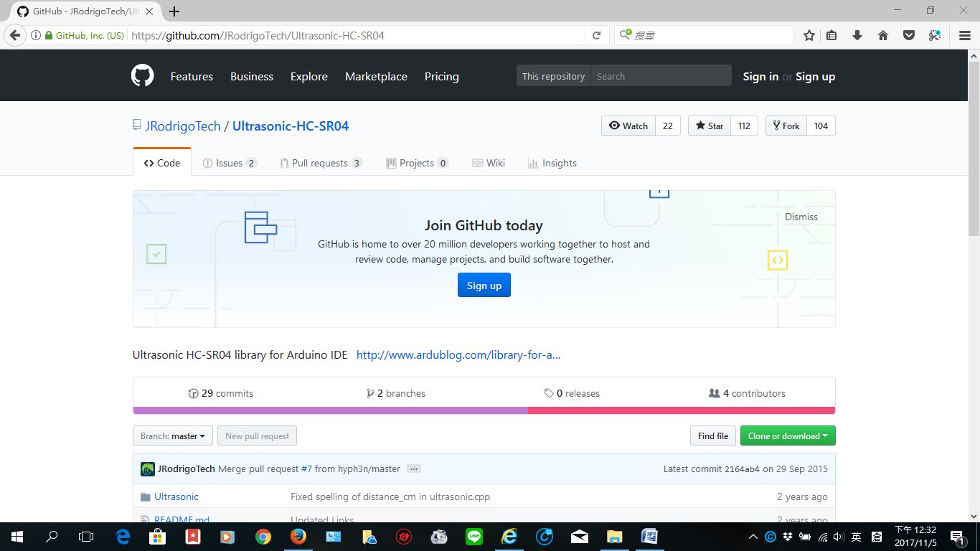980x551 pixels.
Task: Fork the repository
Action: coord(786,126)
